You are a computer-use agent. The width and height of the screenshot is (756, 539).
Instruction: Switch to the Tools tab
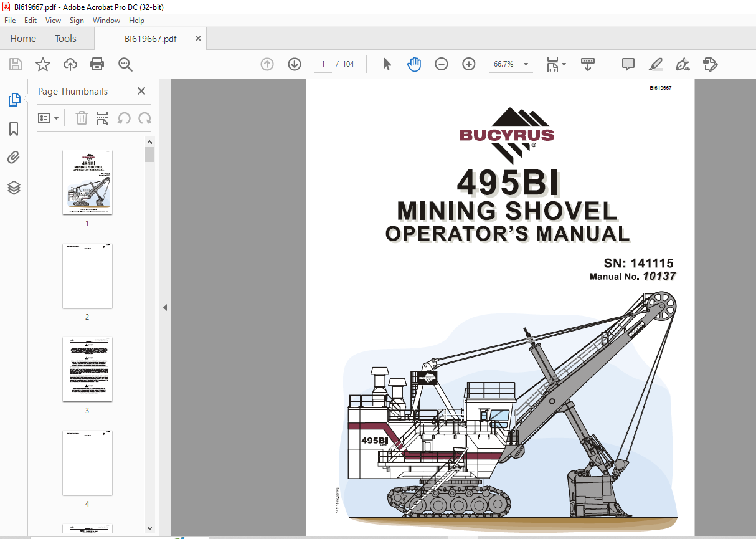tap(65, 39)
